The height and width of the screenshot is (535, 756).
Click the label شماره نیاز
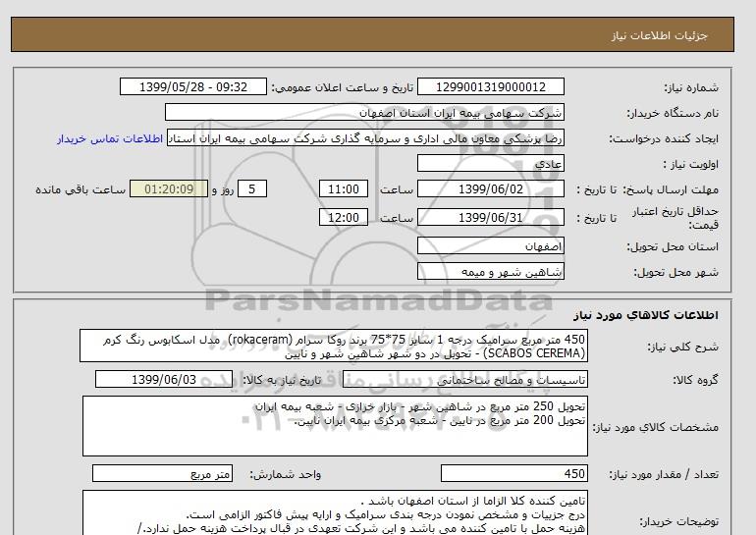pos(691,87)
